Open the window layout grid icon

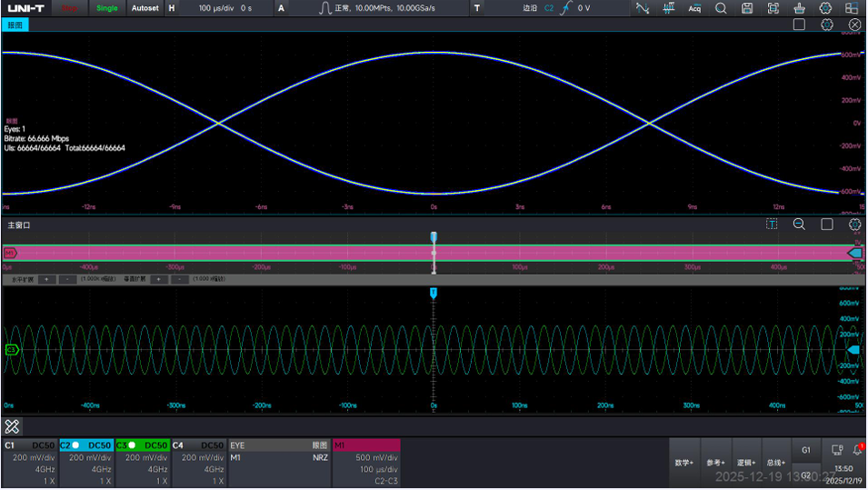(852, 8)
